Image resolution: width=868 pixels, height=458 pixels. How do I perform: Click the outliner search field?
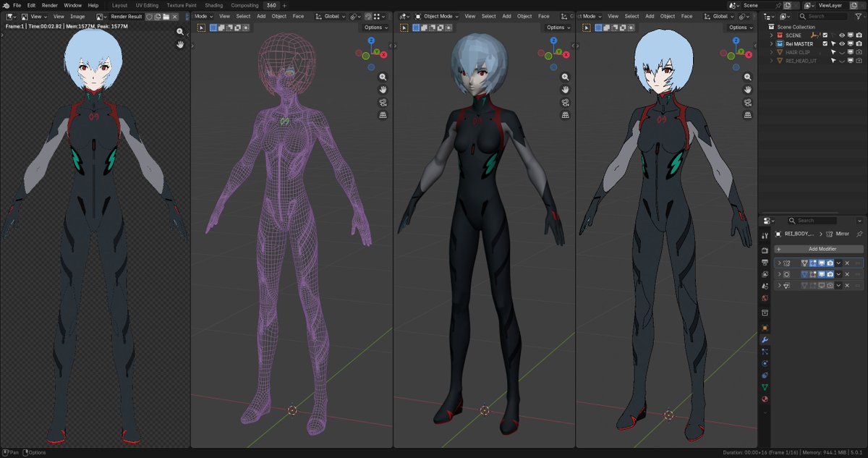coord(824,16)
